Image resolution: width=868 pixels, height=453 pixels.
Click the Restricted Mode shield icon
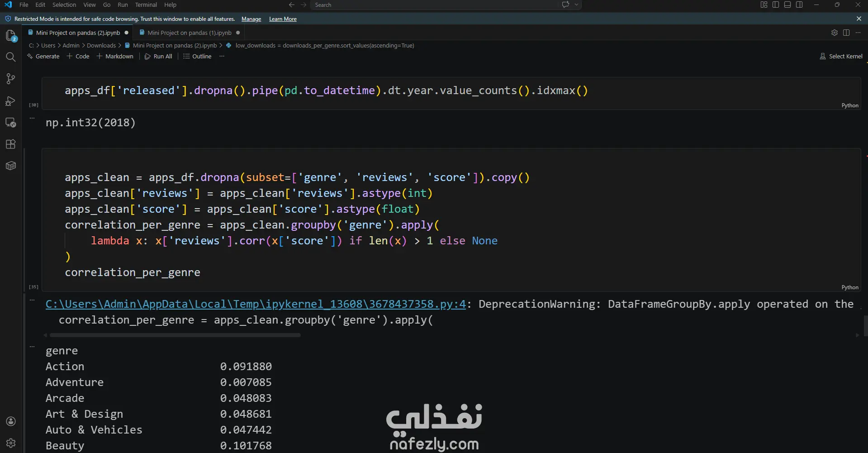(8, 19)
